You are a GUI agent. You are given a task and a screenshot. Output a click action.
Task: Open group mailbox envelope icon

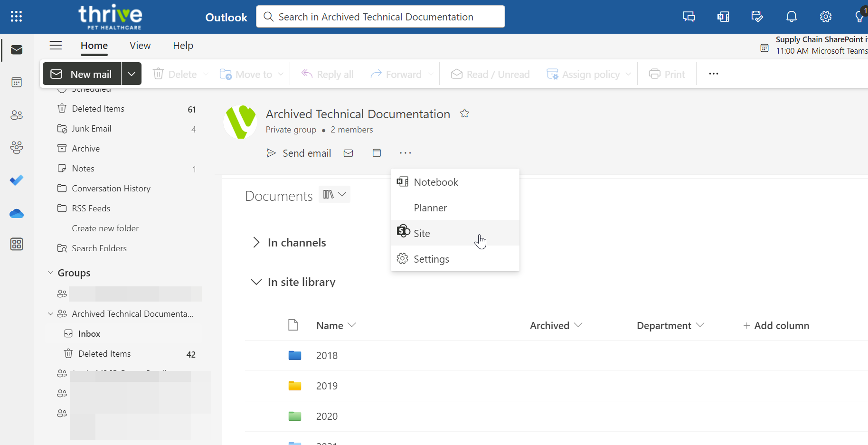pyautogui.click(x=348, y=153)
